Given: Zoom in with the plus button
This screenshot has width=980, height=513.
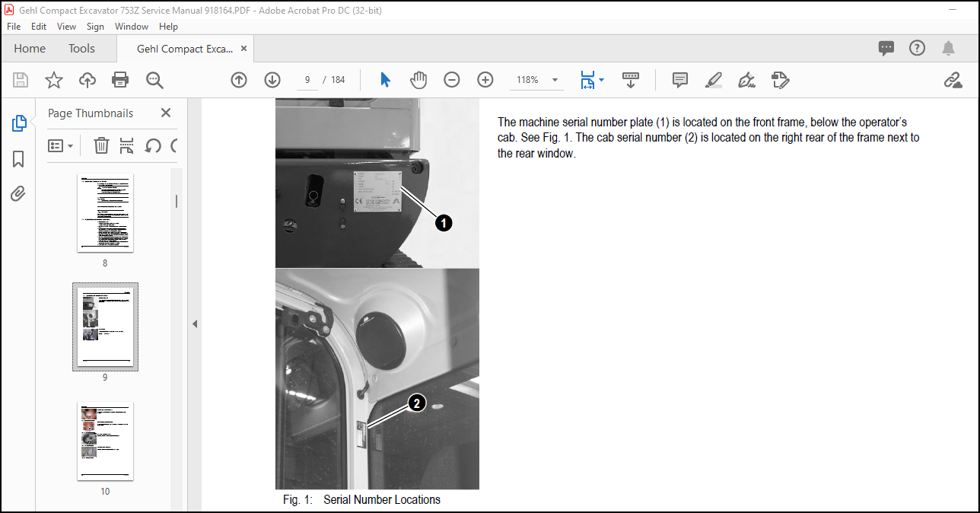Looking at the screenshot, I should [x=485, y=80].
